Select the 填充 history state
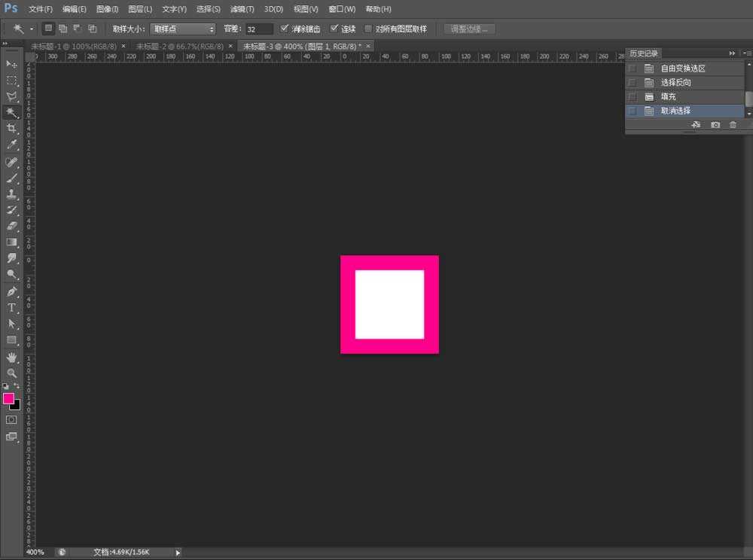 pyautogui.click(x=669, y=97)
